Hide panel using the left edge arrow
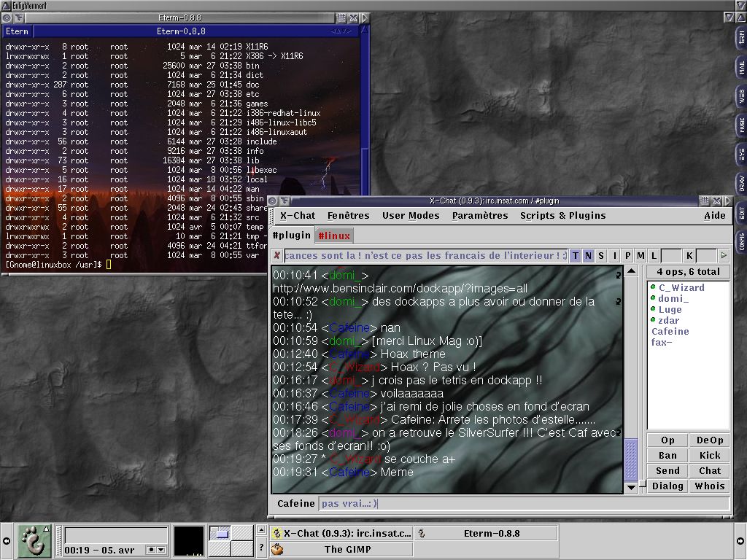747x560 pixels. tap(6, 541)
